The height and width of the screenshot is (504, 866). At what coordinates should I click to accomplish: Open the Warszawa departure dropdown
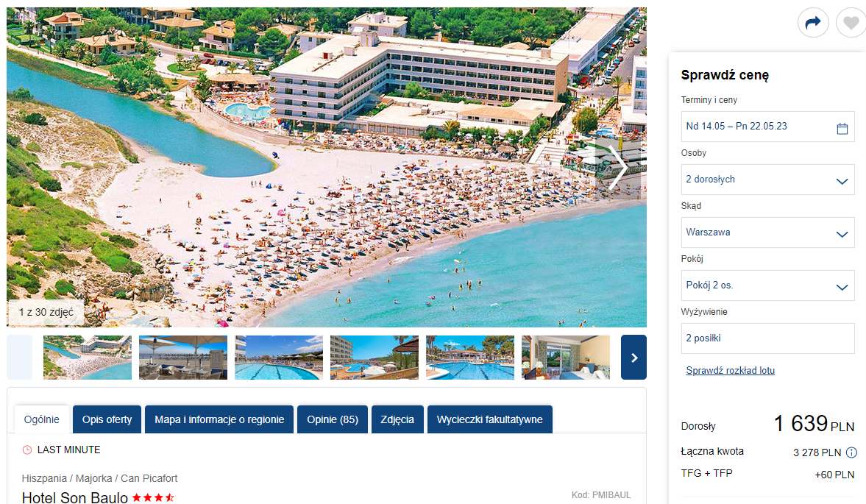coord(767,233)
